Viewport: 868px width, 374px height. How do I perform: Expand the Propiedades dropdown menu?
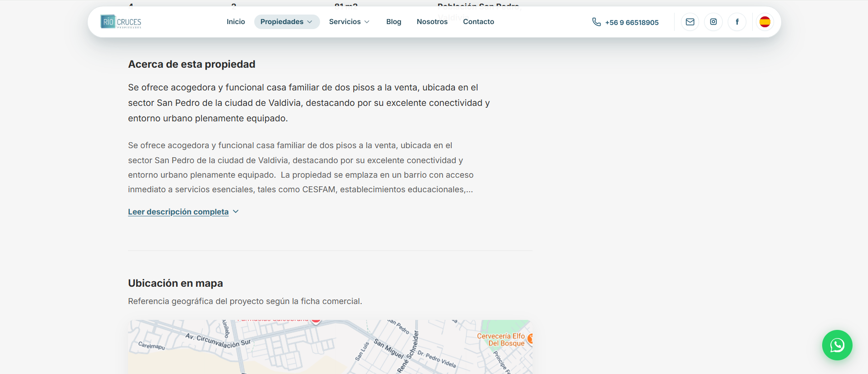287,22
